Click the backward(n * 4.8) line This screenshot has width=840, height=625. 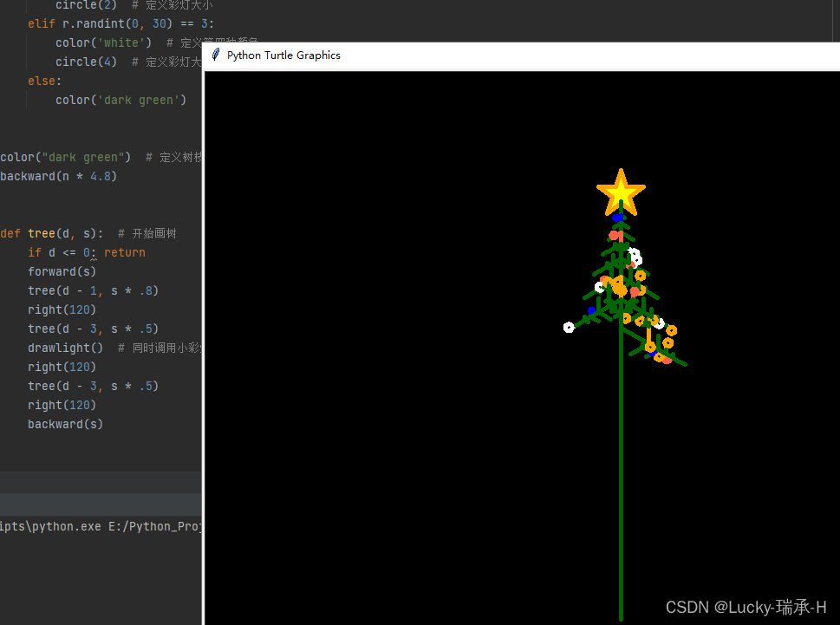click(58, 176)
